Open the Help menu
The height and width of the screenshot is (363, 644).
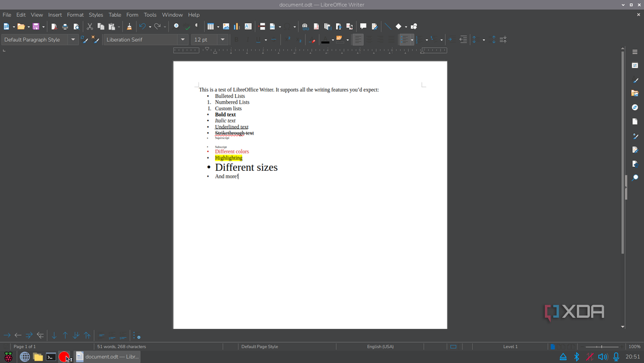(194, 15)
